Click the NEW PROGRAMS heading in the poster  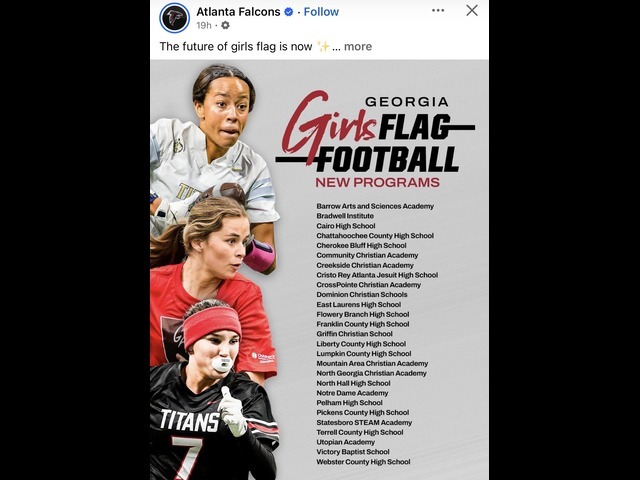pyautogui.click(x=378, y=182)
